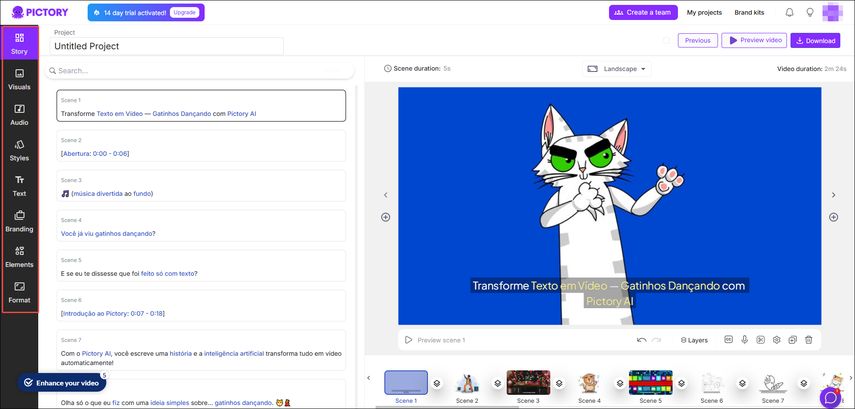Viewport: 855px width, 409px height.
Task: Go to the next scene arrow right of preview
Action: (x=833, y=195)
